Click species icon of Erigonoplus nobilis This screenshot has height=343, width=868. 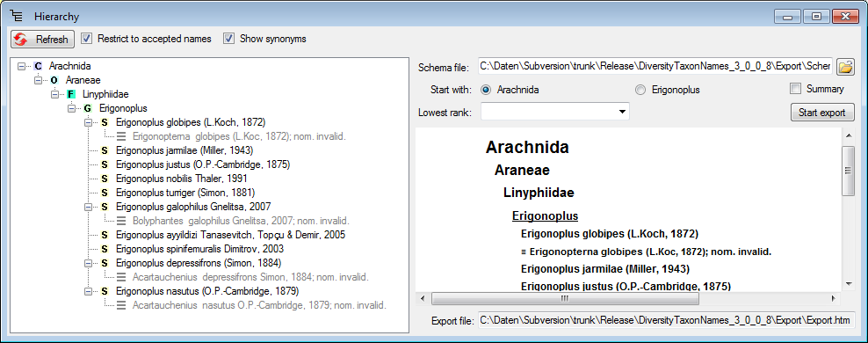(x=105, y=179)
